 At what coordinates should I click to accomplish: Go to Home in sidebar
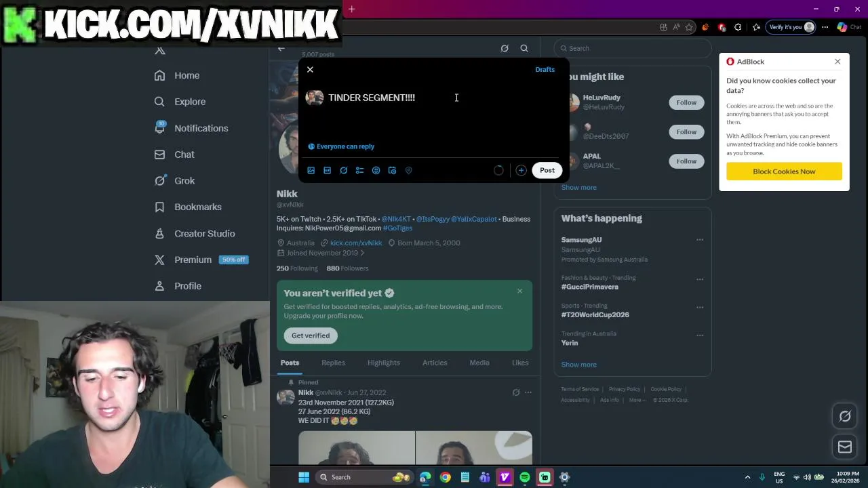coord(177,75)
